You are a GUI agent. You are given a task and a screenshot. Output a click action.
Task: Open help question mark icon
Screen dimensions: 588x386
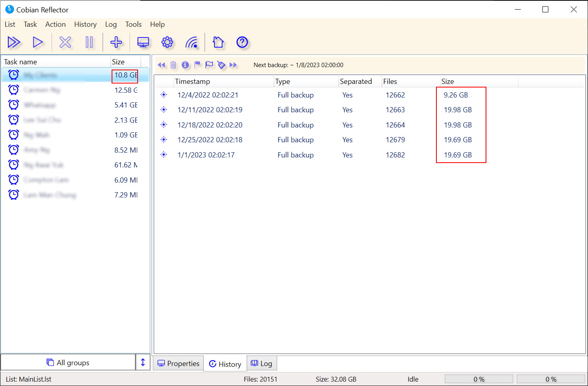(x=242, y=42)
